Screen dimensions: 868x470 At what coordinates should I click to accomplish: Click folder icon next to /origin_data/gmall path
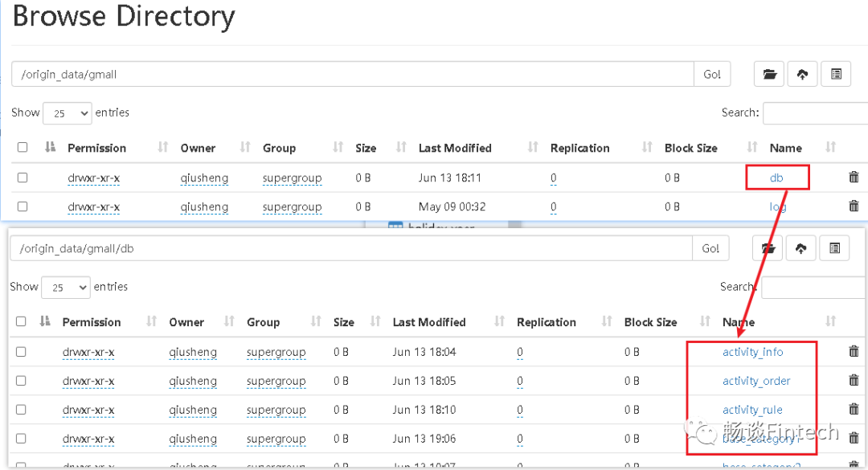(769, 74)
